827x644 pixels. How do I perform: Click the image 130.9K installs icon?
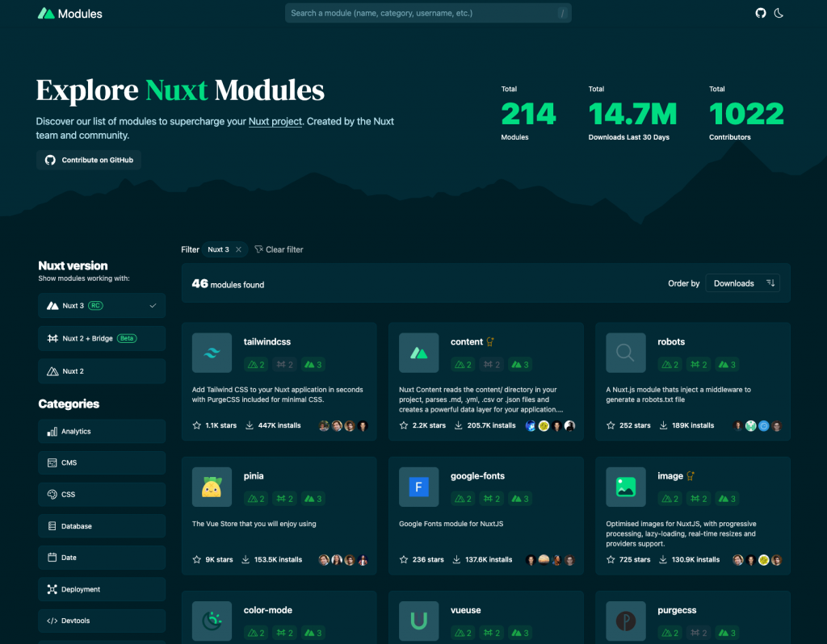663,560
